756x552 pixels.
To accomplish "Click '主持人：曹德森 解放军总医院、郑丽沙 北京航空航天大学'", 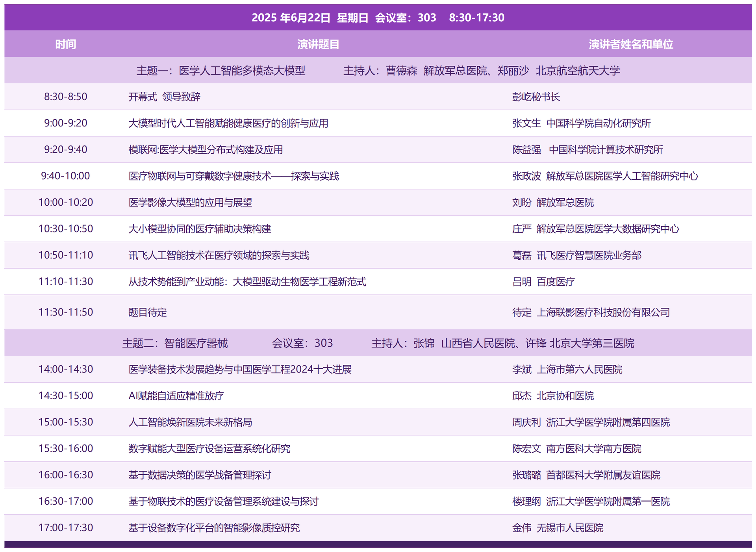I will point(482,71).
